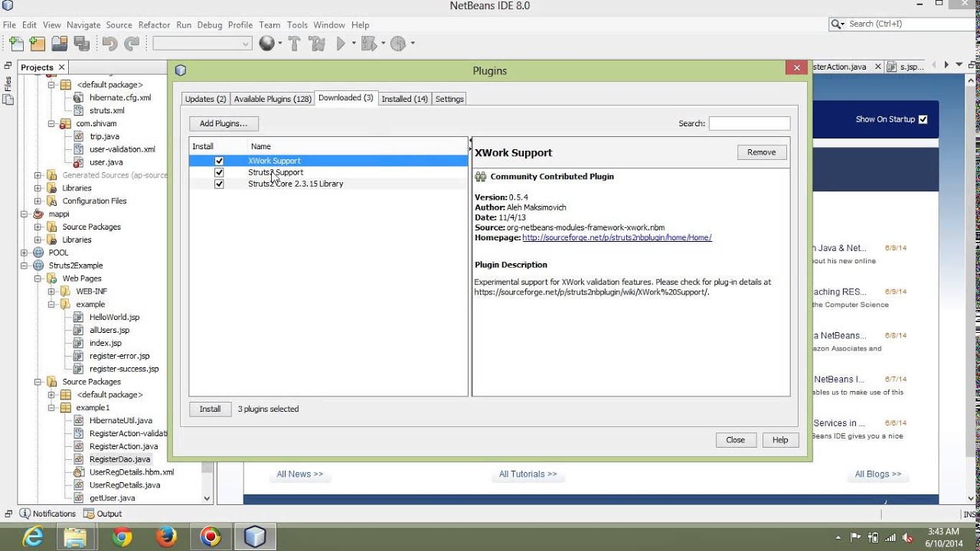Uncheck the Struts2 Support install checkbox
This screenshot has height=551, width=980.
pos(219,172)
